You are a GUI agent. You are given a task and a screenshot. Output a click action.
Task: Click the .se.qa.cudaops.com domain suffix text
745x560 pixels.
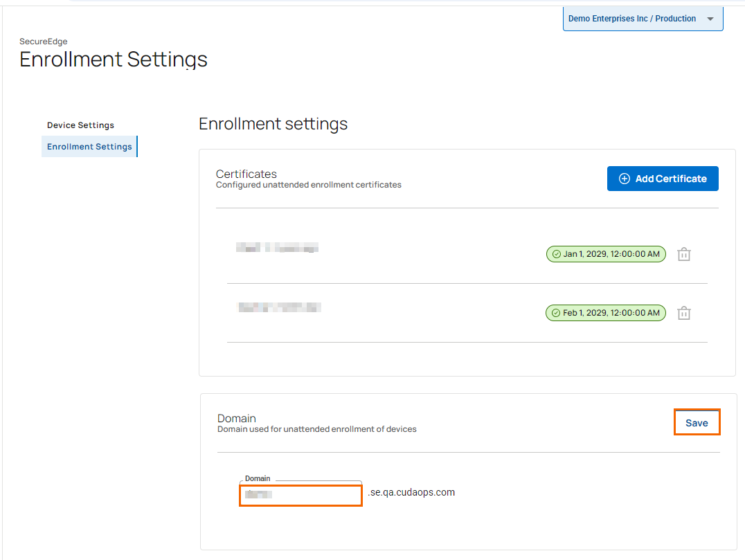tap(411, 492)
